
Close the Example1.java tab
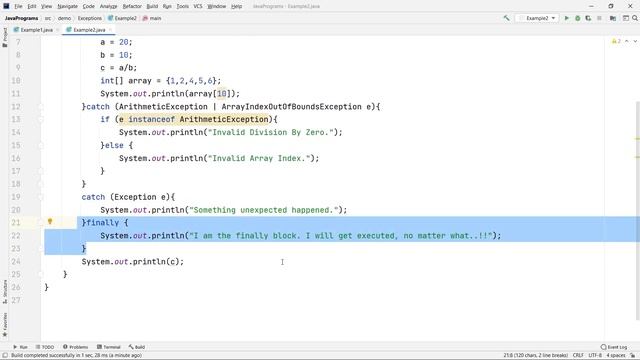(x=58, y=30)
